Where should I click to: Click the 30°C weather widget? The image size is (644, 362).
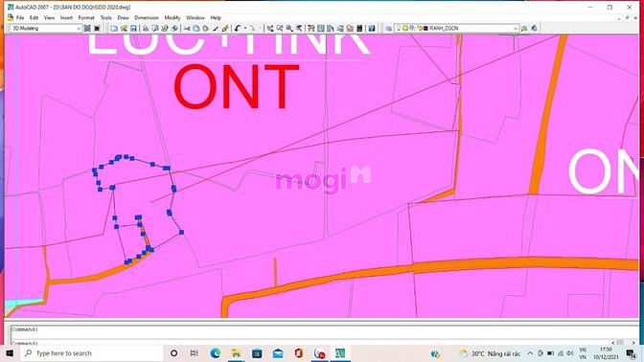(490, 353)
